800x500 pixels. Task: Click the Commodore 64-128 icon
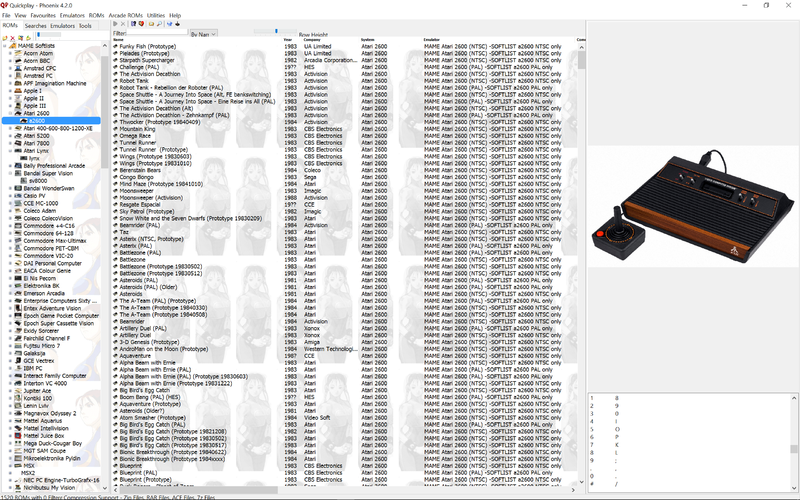pos(18,233)
